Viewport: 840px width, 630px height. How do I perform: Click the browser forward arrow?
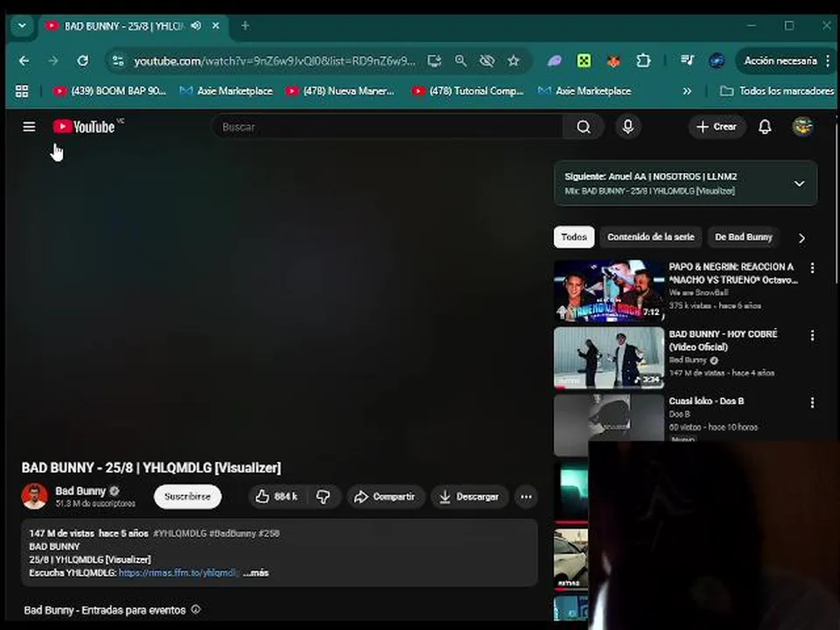pyautogui.click(x=53, y=60)
